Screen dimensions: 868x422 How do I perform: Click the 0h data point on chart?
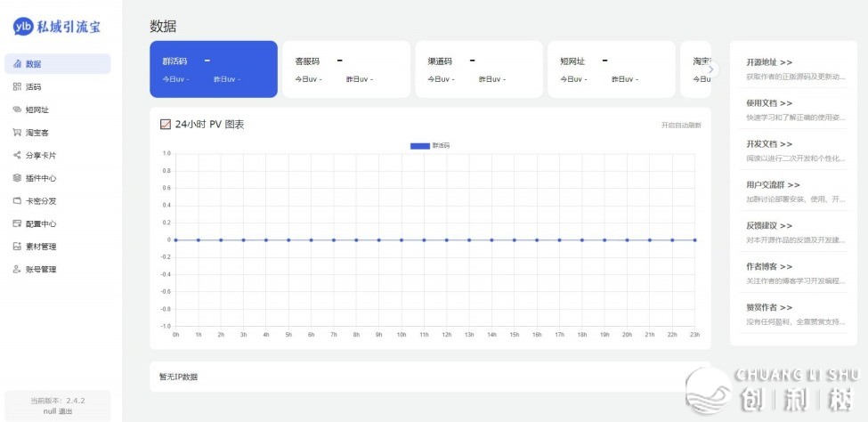[176, 239]
